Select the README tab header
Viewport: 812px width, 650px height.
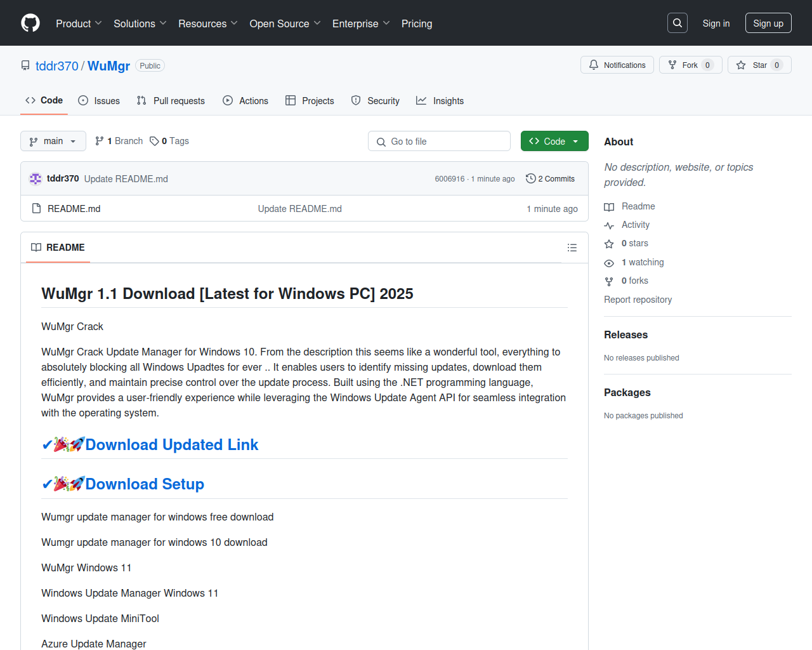tap(58, 248)
